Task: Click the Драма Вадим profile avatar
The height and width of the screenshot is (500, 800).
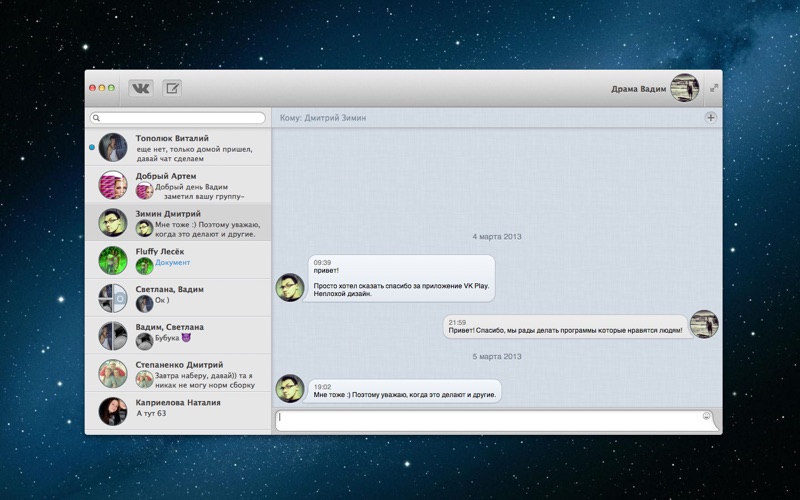Action: point(685,88)
